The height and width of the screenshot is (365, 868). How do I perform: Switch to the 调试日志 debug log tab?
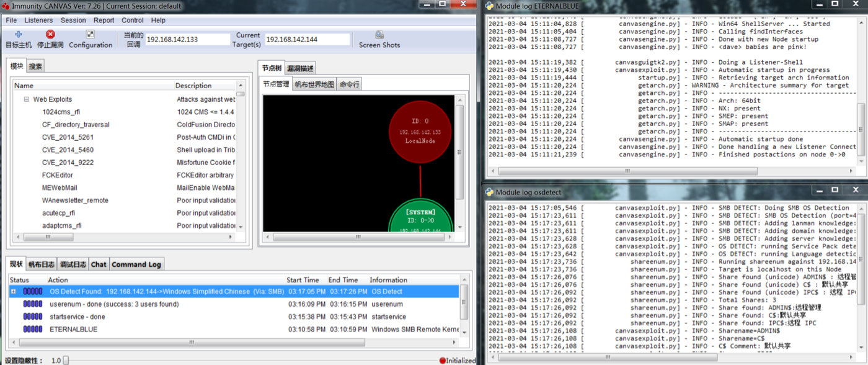click(x=73, y=264)
